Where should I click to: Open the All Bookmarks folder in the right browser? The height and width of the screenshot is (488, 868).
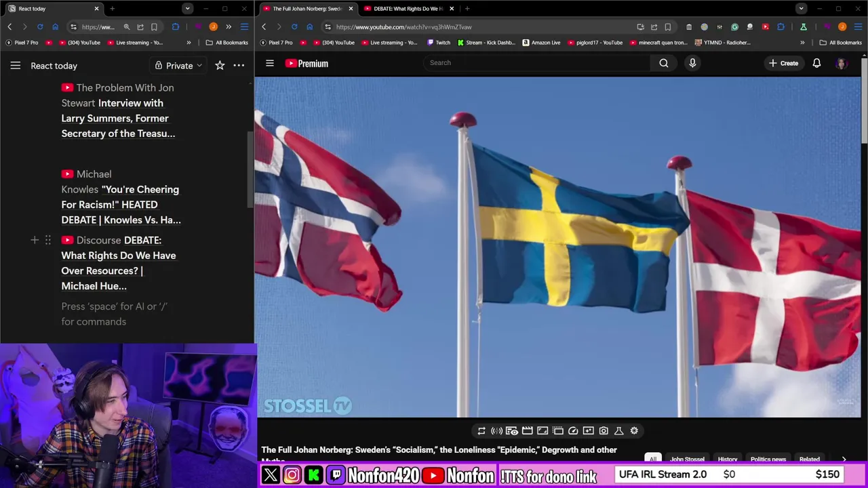841,43
